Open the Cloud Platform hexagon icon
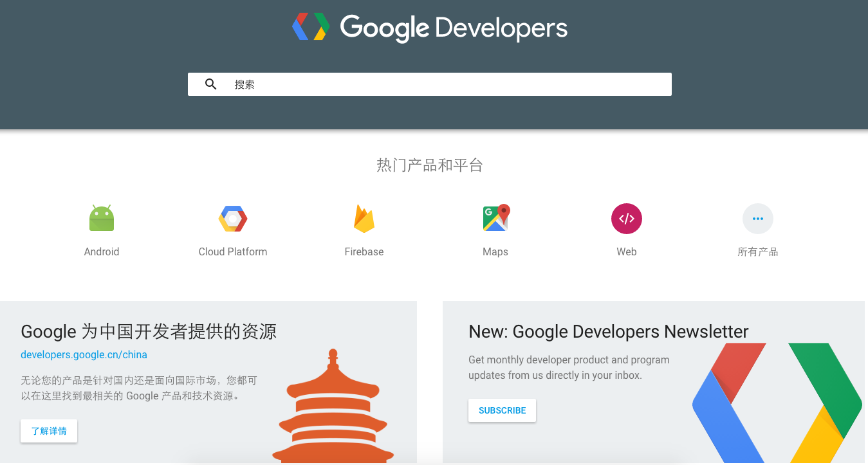The height and width of the screenshot is (465, 868). point(233,219)
